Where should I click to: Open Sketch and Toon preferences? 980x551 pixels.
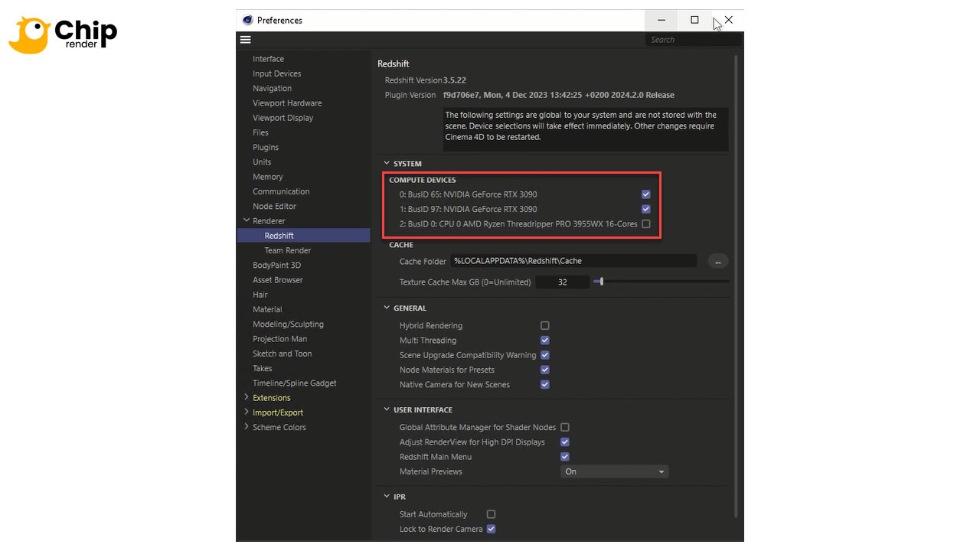point(283,354)
